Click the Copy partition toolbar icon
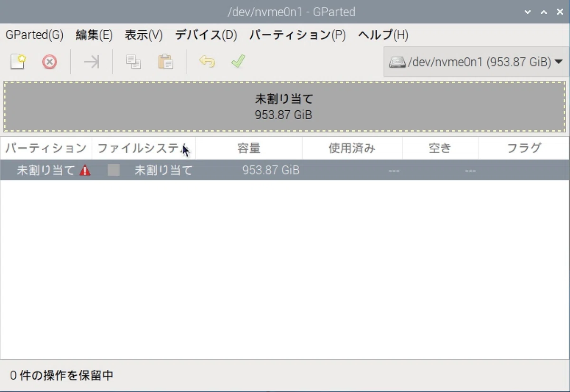The width and height of the screenshot is (570, 392). point(133,62)
